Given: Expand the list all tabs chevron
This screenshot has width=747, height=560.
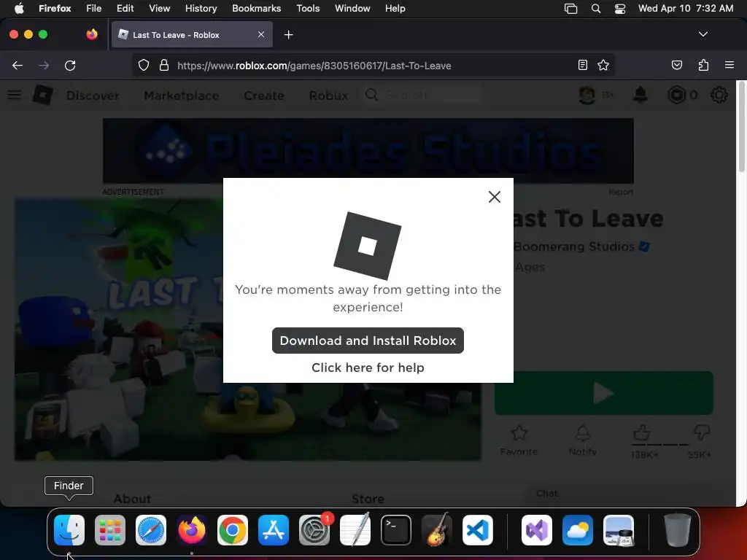Looking at the screenshot, I should pyautogui.click(x=703, y=34).
